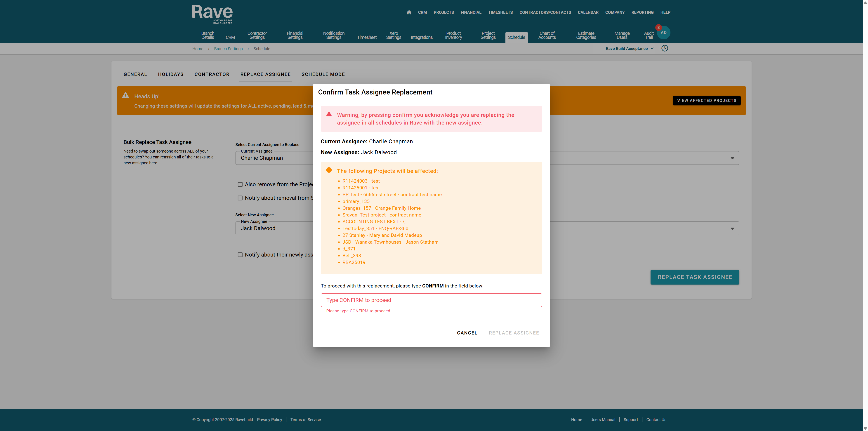Click the page scrollbar down arrow
The width and height of the screenshot is (868, 431).
[865, 428]
